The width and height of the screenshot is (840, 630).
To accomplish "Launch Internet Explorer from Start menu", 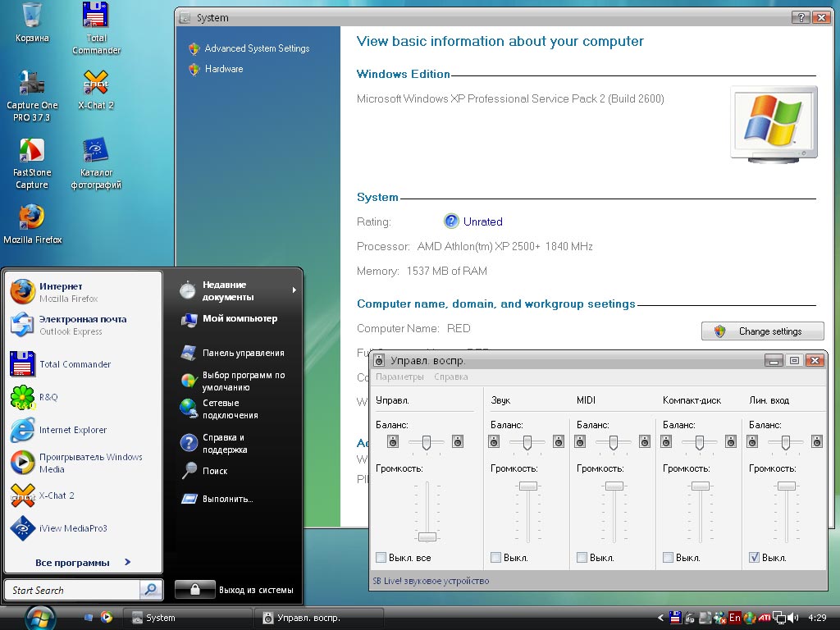I will coord(84,430).
